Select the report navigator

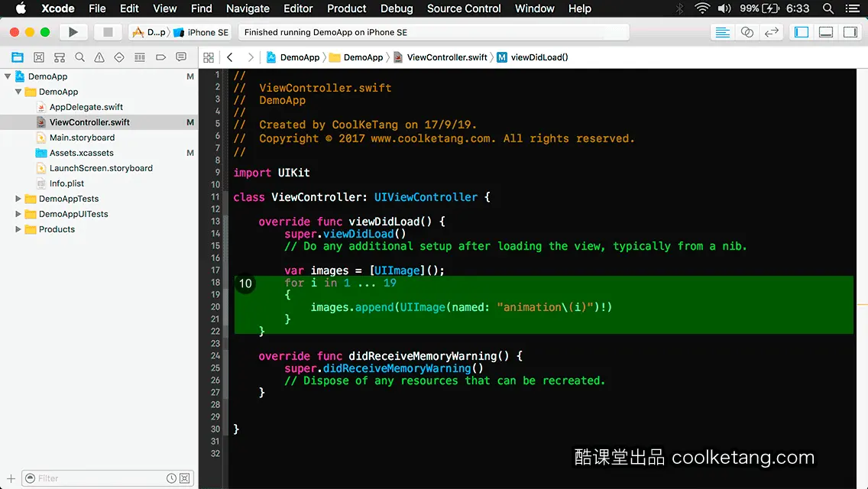tap(181, 57)
